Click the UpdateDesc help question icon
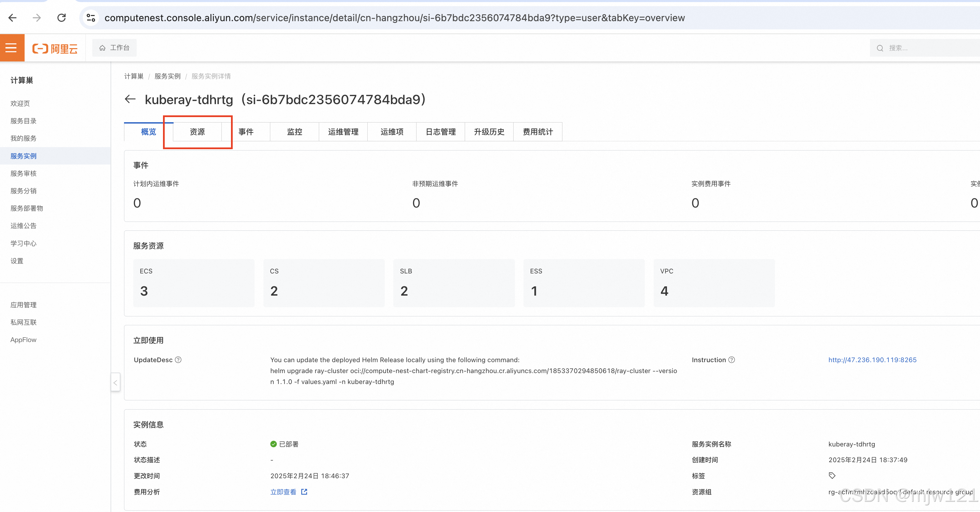Viewport: 980px width, 512px height. point(178,359)
